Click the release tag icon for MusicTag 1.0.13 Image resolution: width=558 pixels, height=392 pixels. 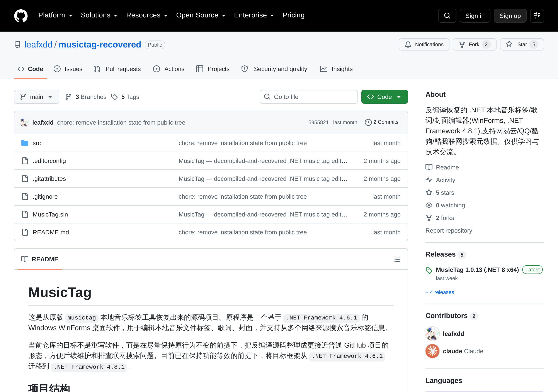tap(429, 270)
